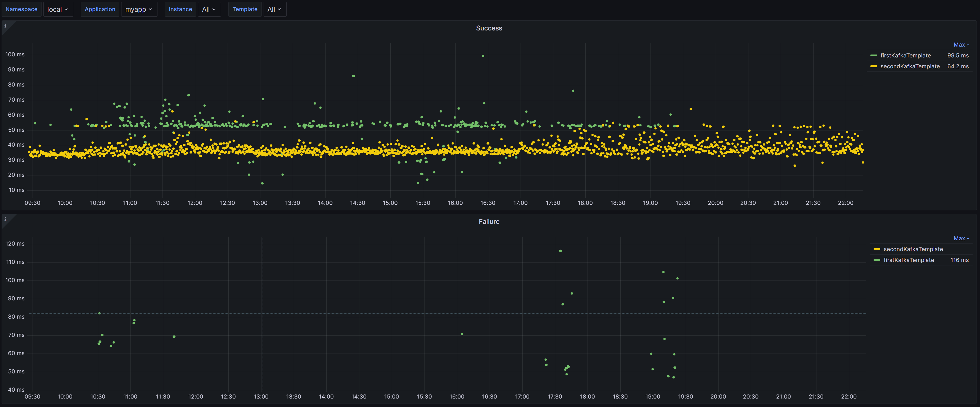Toggle firstKafkaTemplate series in Success legend
Viewport: 980px width, 407px height.
905,56
